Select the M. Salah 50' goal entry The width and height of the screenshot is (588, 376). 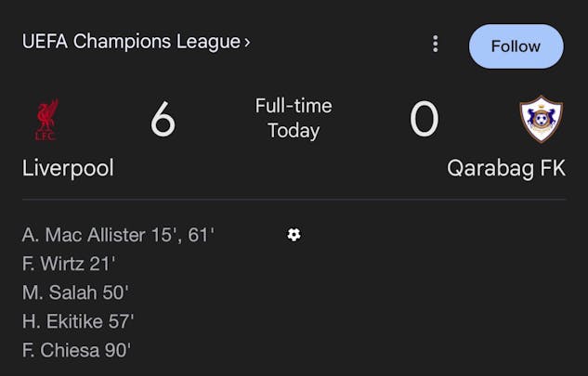pos(75,292)
